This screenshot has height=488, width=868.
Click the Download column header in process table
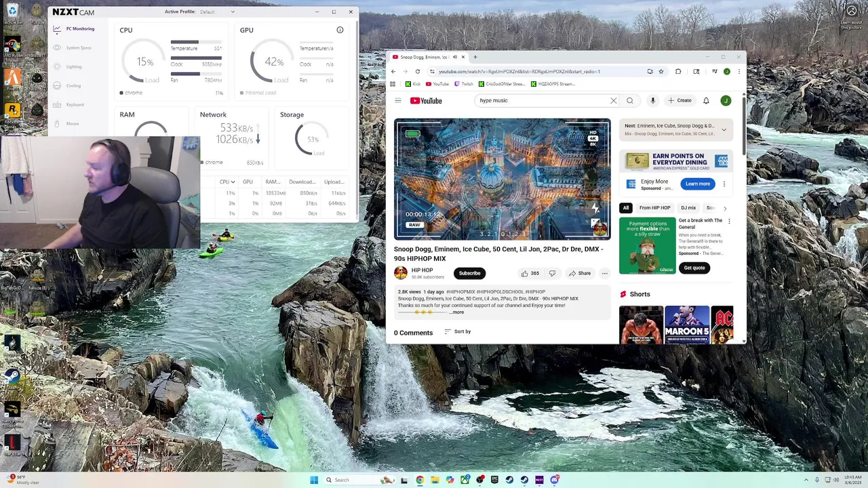(x=302, y=182)
